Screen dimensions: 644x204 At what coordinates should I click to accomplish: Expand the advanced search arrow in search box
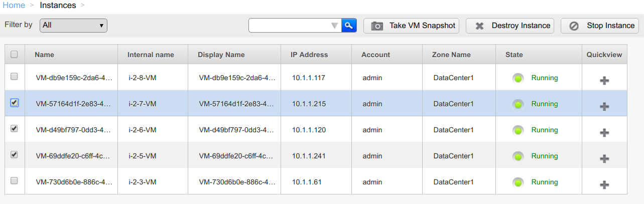335,26
